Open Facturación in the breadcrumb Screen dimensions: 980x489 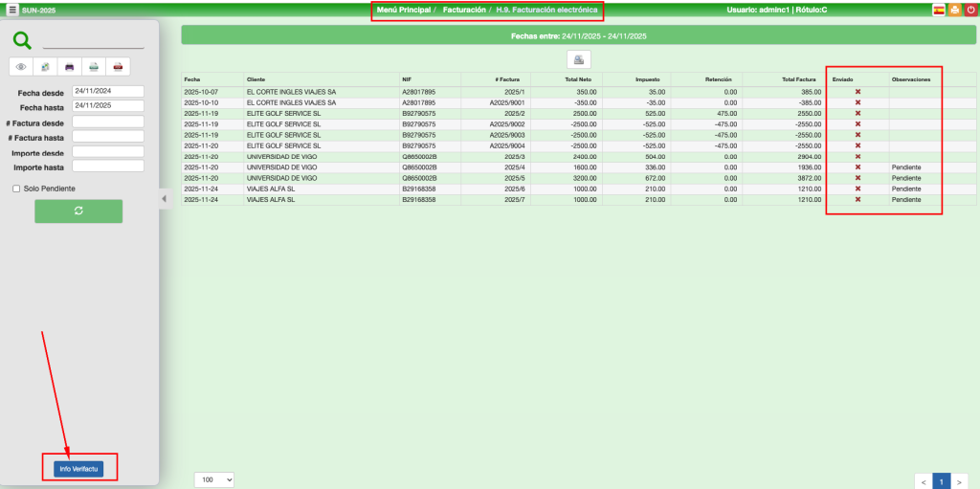pyautogui.click(x=464, y=10)
